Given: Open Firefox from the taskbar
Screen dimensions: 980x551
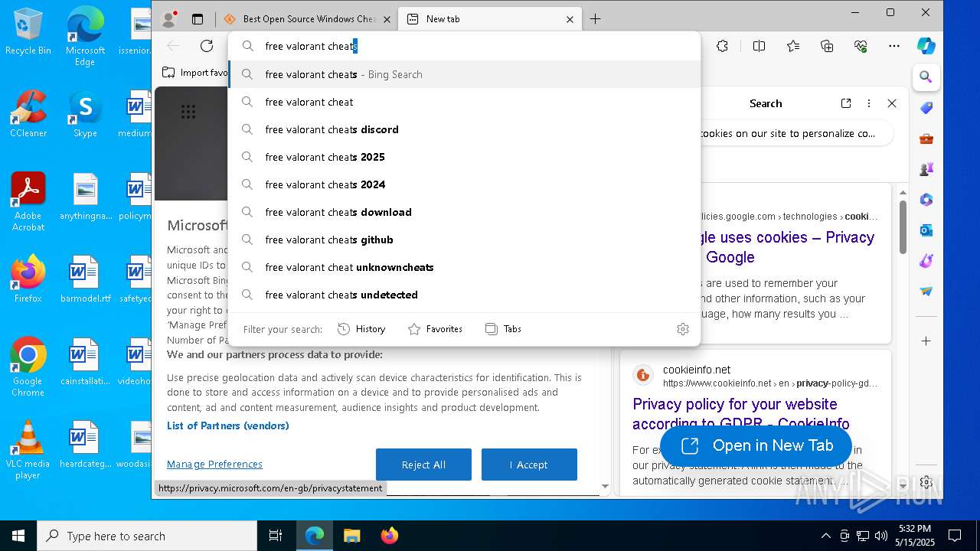Looking at the screenshot, I should [x=390, y=536].
